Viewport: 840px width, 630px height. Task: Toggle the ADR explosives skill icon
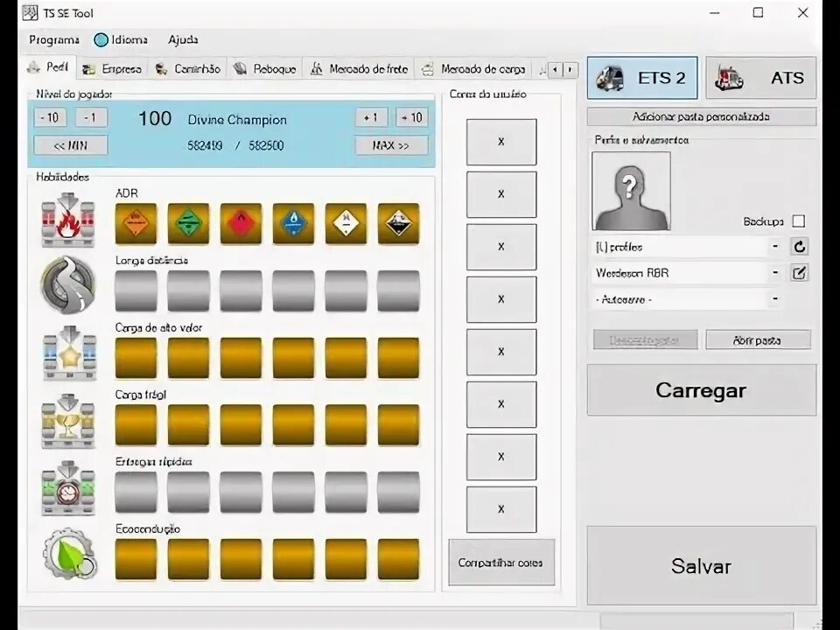click(136, 223)
